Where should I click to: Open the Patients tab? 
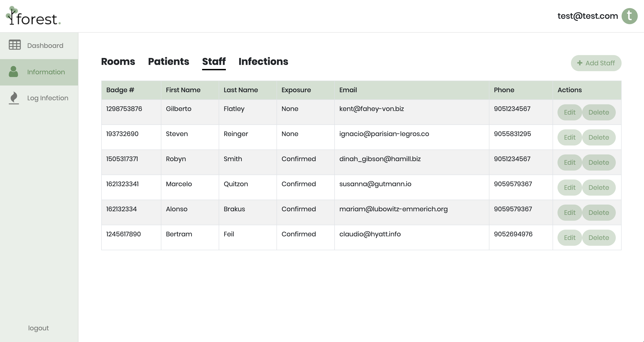(169, 62)
